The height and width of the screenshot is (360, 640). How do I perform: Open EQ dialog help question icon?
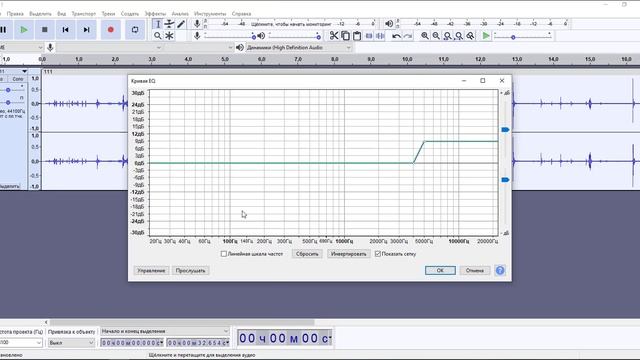click(x=500, y=271)
